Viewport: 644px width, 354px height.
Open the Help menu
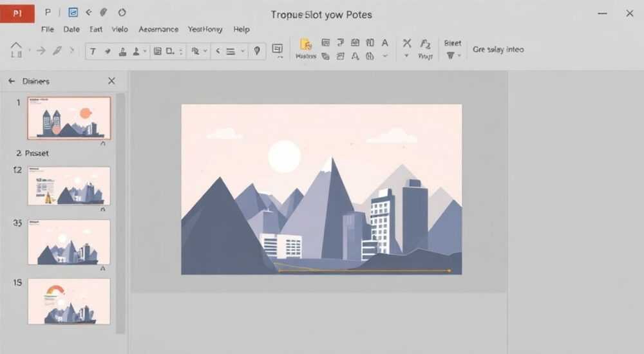[x=241, y=29]
